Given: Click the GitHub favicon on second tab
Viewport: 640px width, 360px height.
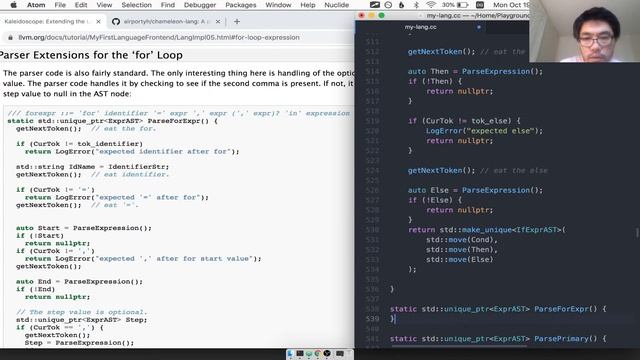Looking at the screenshot, I should (x=116, y=21).
